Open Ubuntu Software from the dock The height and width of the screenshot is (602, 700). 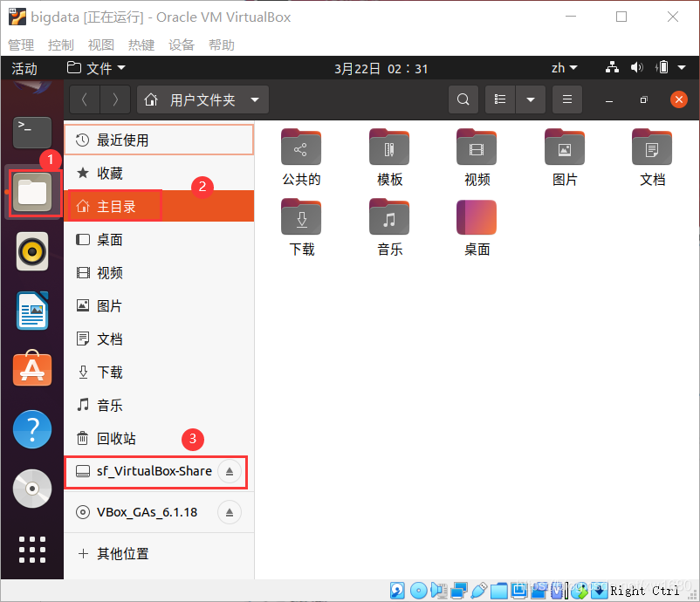click(32, 369)
